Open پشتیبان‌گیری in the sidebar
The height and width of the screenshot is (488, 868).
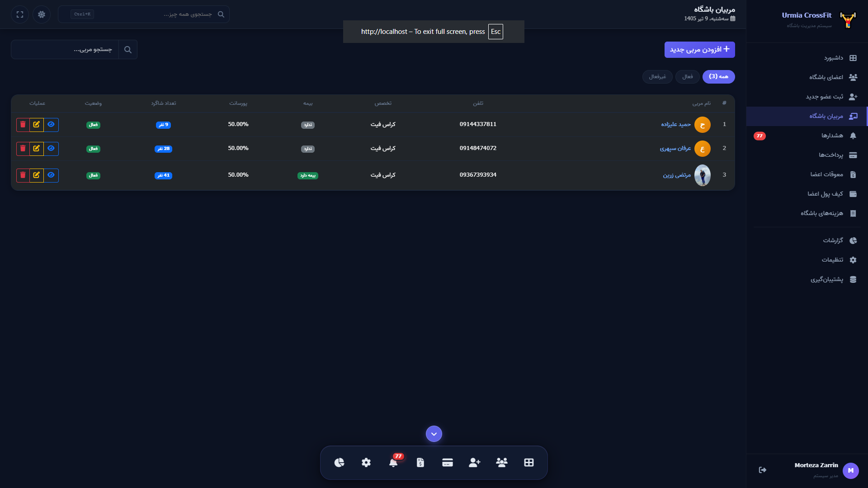807,279
